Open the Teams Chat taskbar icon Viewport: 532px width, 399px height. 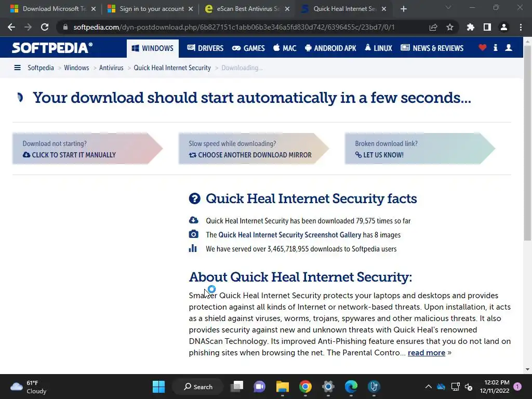click(260, 387)
